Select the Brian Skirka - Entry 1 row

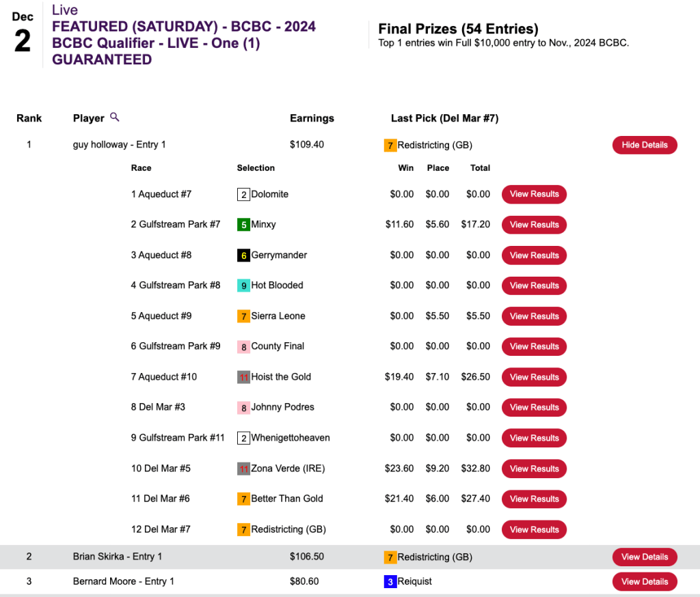[x=118, y=557]
